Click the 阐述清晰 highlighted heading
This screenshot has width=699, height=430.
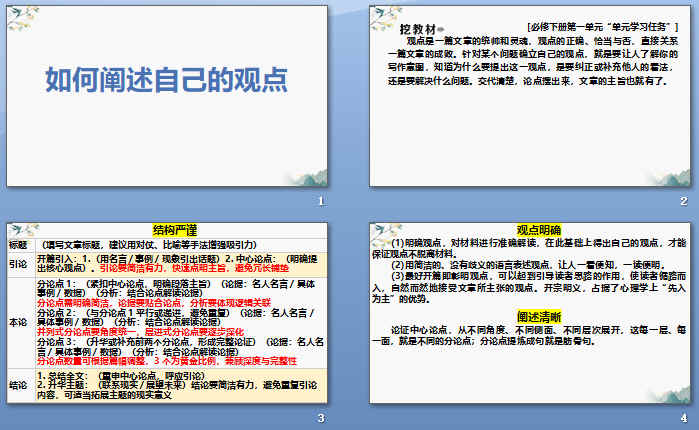539,317
